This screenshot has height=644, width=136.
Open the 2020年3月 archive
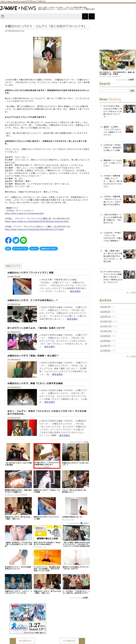(105, 307)
